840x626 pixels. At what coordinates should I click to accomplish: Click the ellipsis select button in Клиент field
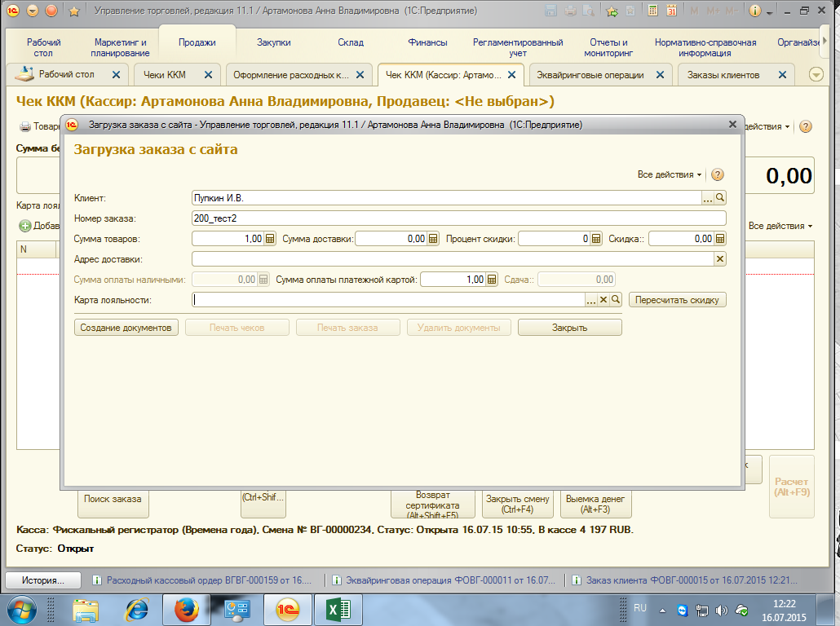coord(708,198)
